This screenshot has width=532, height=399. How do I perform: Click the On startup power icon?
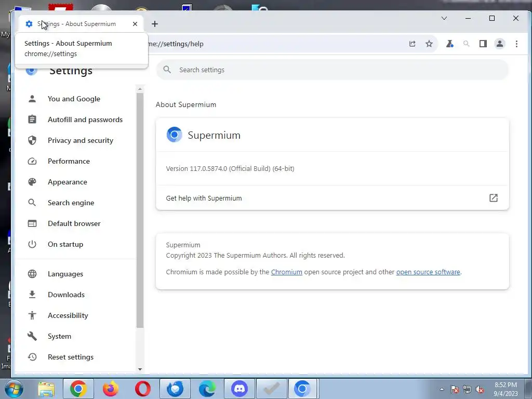point(32,244)
